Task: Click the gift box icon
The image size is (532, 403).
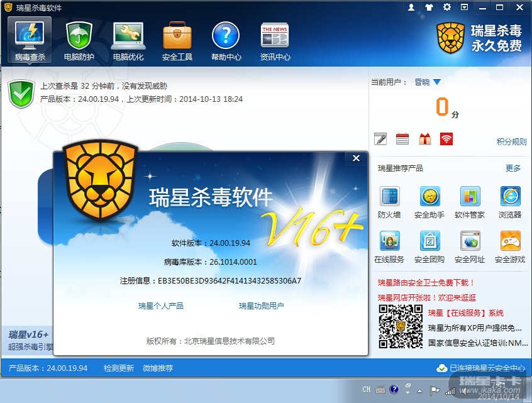Action: coord(425,139)
